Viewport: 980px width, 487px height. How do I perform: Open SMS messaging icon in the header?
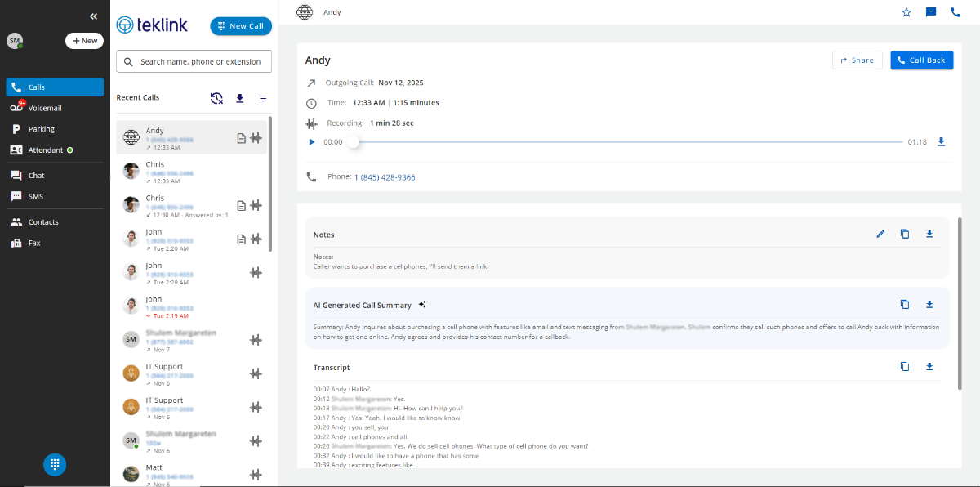click(930, 12)
